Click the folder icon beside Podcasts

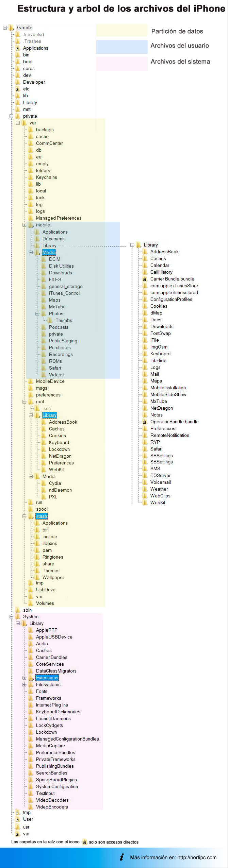pyautogui.click(x=44, y=327)
